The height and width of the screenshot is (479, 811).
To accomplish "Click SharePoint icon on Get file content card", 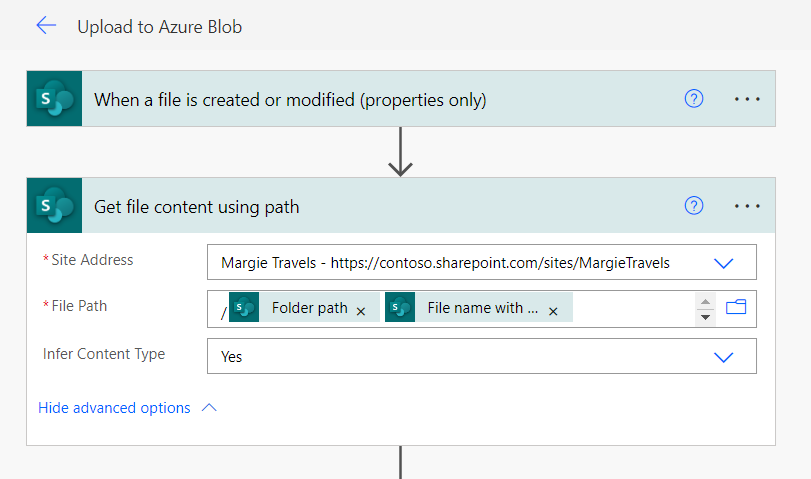I will [x=54, y=206].
